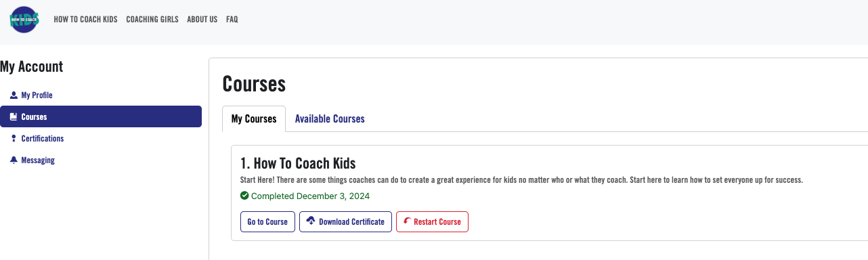Click the red restart arrow icon
Viewport: 868px width, 260px height.
point(407,221)
